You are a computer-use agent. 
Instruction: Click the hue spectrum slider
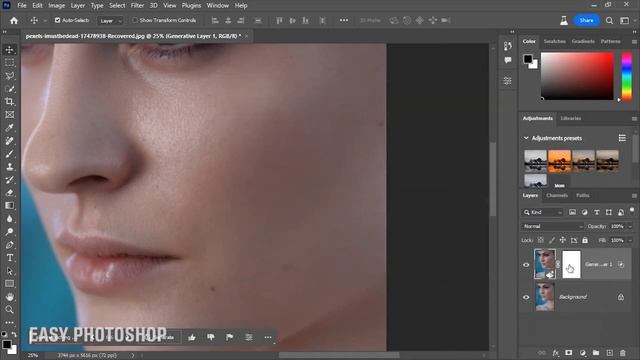(x=627, y=76)
